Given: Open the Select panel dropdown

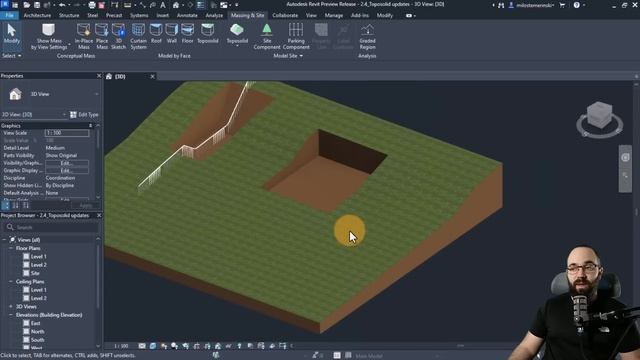Looking at the screenshot, I should coord(11,56).
